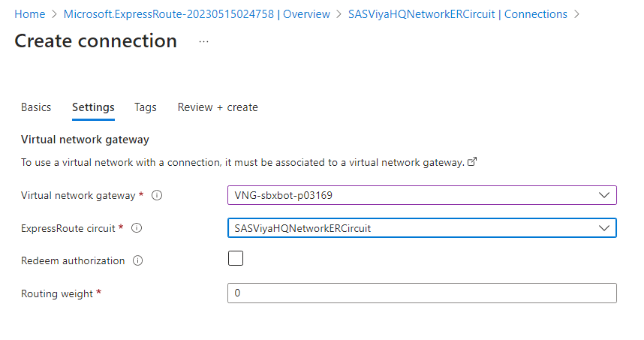Enable the Redeem authorization checkbox

point(236,259)
